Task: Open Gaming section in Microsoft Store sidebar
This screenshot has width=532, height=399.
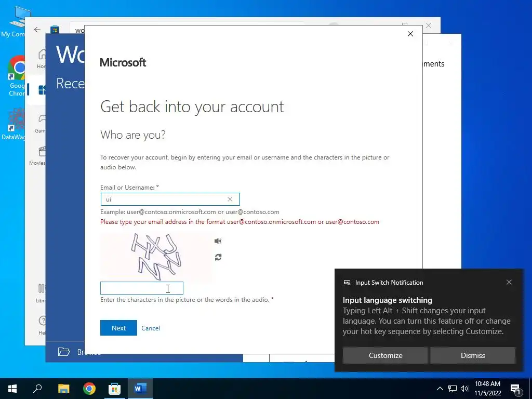Action: point(41,123)
